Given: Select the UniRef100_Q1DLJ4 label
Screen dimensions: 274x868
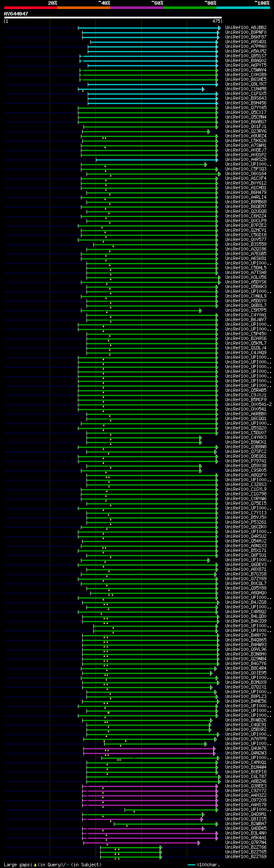Looking at the screenshot, I should 246,348.
